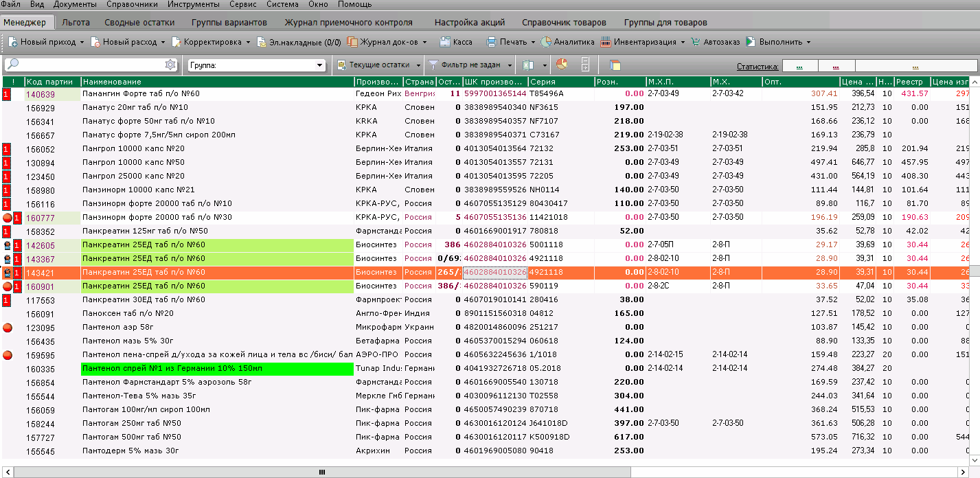The width and height of the screenshot is (980, 478).
Task: Click the Выполнить play icon
Action: point(751,42)
